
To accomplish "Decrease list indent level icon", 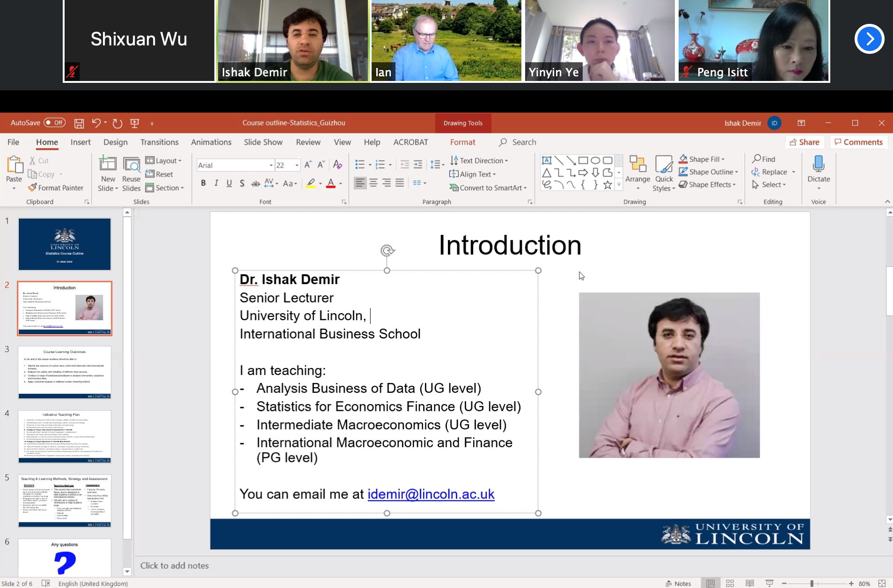I will point(405,164).
